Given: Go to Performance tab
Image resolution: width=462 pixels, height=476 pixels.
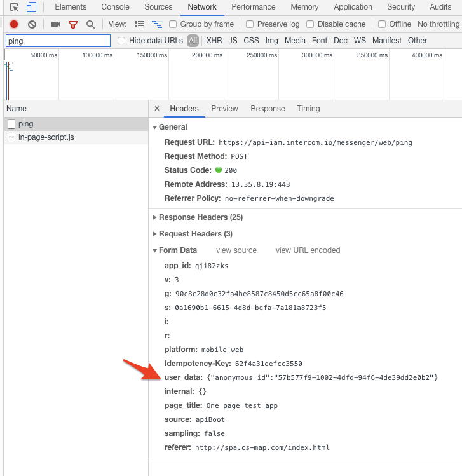Looking at the screenshot, I should click(254, 7).
